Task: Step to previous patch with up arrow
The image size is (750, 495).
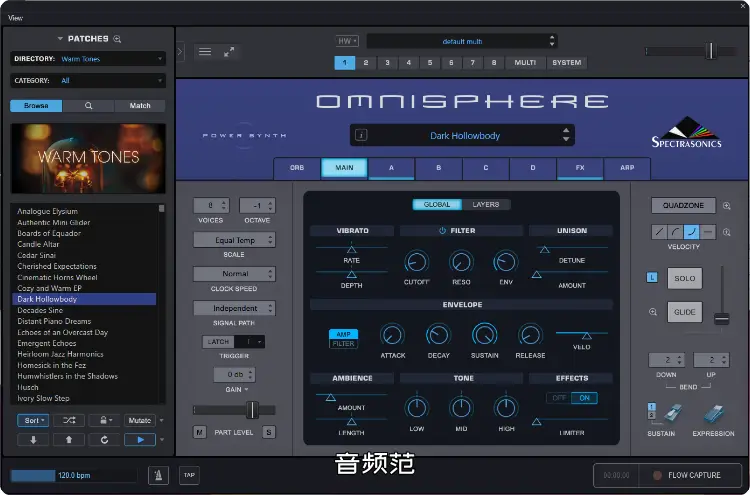Action: (69, 440)
